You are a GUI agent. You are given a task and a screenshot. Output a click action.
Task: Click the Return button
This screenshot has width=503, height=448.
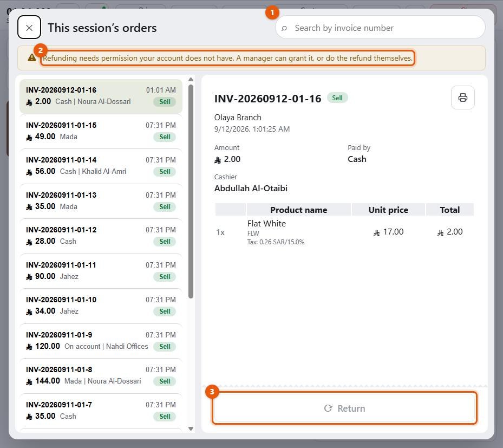(344, 408)
